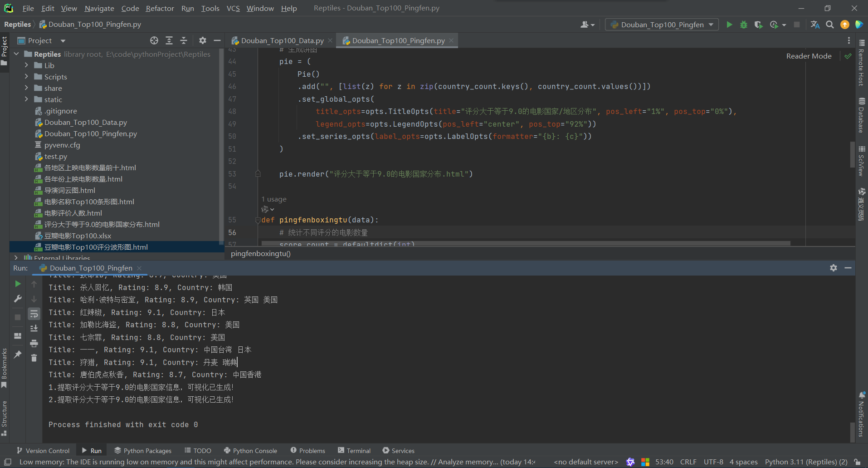Open Project panel settings gear
Viewport: 868px width, 468px height.
[x=203, y=40]
